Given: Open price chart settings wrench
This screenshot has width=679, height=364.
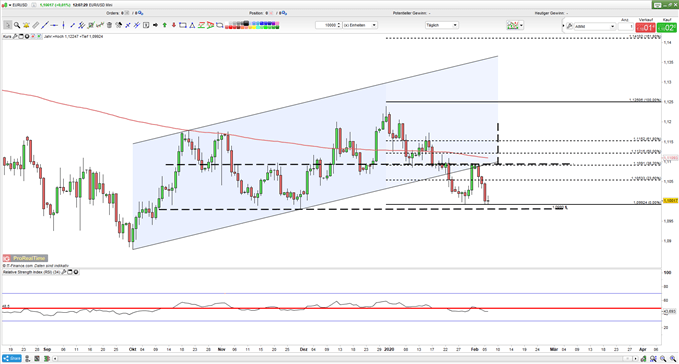Looking at the screenshot, I should click(x=15, y=36).
